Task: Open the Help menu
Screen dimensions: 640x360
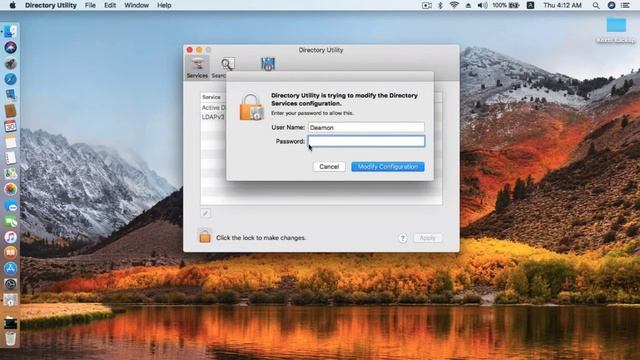Action: pyautogui.click(x=164, y=5)
